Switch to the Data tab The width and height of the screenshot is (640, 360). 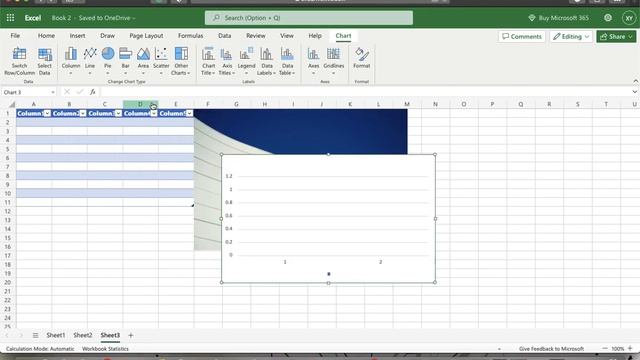tap(224, 36)
